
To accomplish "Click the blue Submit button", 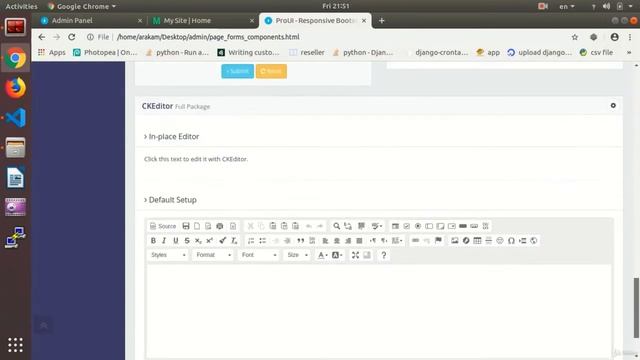I will tap(238, 71).
